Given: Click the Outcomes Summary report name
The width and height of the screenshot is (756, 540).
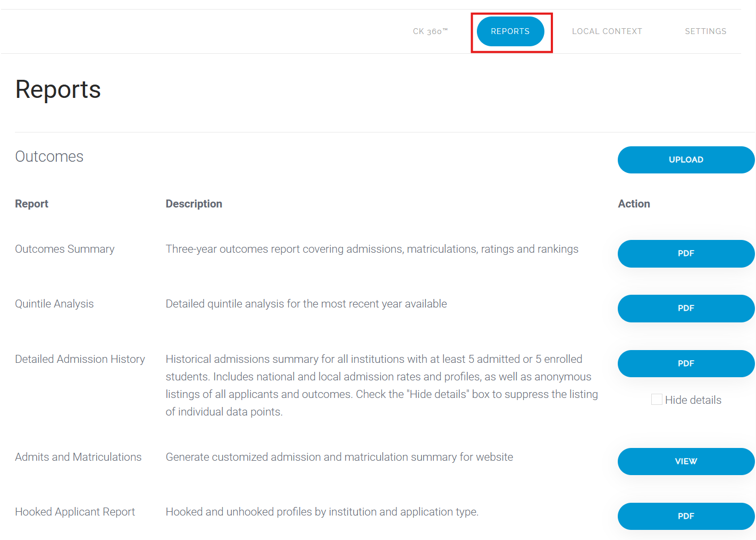Looking at the screenshot, I should pyautogui.click(x=65, y=249).
